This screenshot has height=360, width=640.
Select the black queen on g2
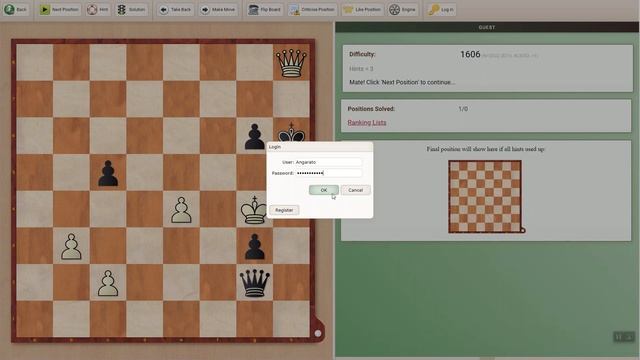click(x=254, y=283)
